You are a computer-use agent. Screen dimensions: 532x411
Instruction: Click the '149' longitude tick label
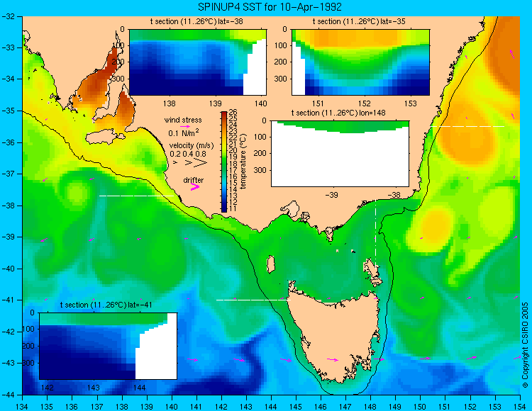click(x=395, y=407)
